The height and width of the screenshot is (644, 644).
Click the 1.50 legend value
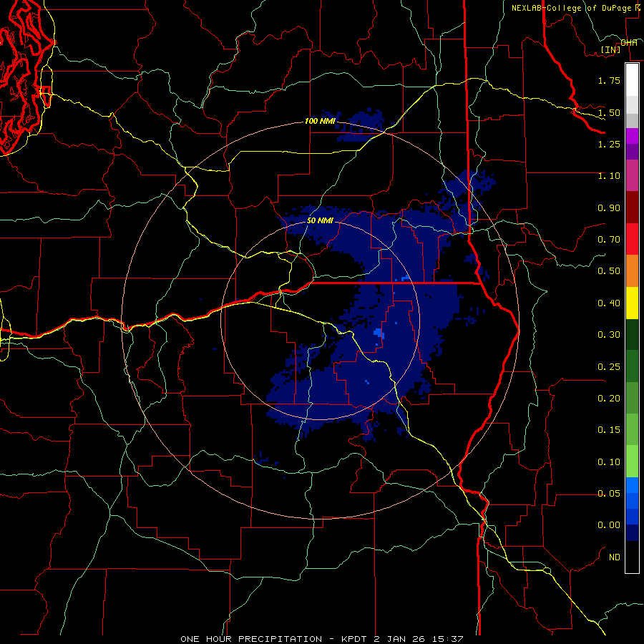[609, 112]
